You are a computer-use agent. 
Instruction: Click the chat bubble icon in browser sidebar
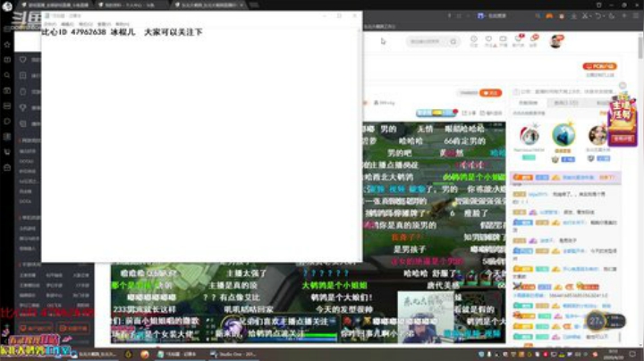point(7,122)
